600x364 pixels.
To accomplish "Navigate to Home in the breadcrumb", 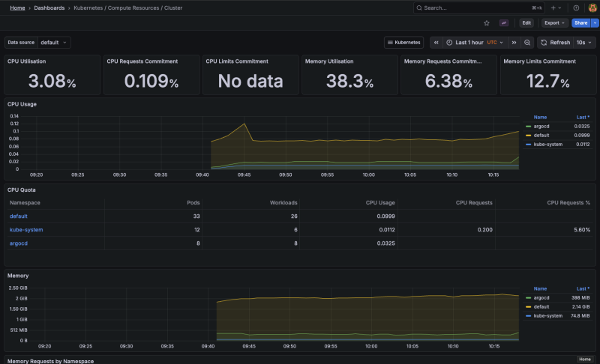I will [x=17, y=7].
